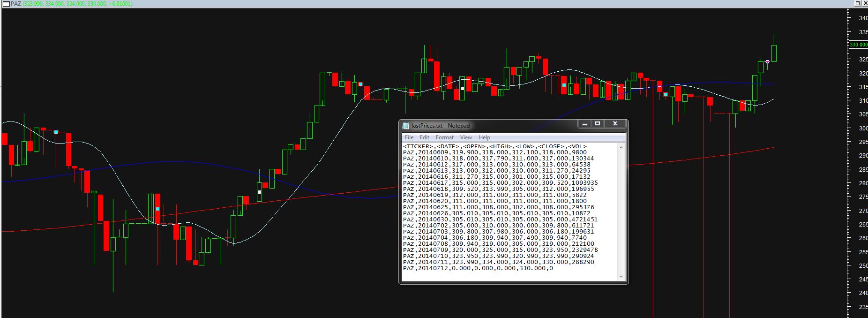
Task: Click the row dated 20140703
Action: click(x=498, y=232)
